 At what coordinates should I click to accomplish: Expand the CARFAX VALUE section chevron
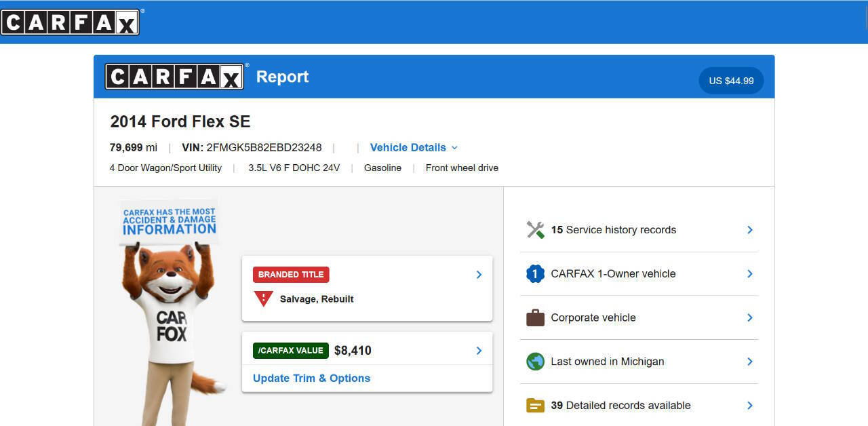[479, 349]
